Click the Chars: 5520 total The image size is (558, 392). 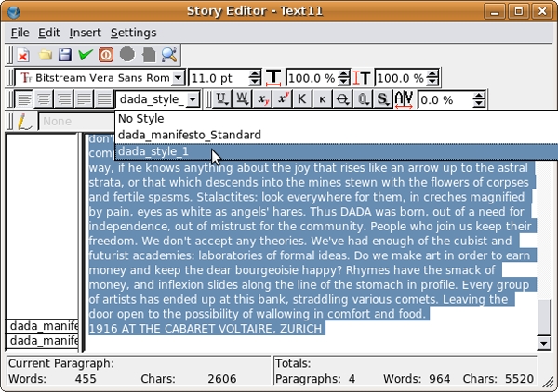[498, 379]
